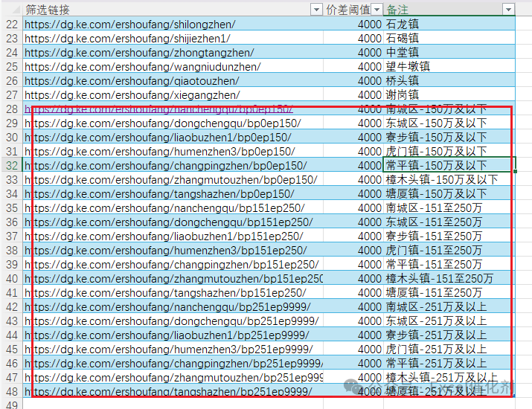This screenshot has height=409, width=532.
Task: Select the 虎门镇-150万及以下 cell
Action: [x=449, y=151]
